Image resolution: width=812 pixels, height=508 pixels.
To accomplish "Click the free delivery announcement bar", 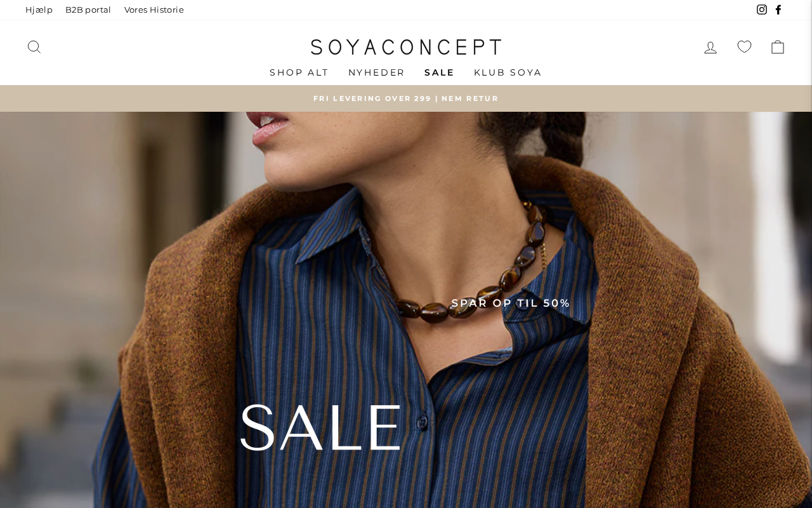I will coord(406,98).
